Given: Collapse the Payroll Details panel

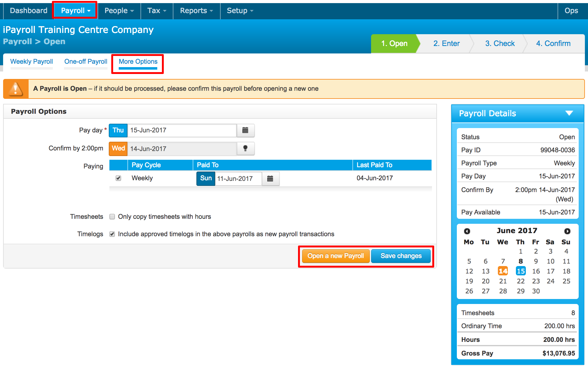Looking at the screenshot, I should pyautogui.click(x=569, y=113).
